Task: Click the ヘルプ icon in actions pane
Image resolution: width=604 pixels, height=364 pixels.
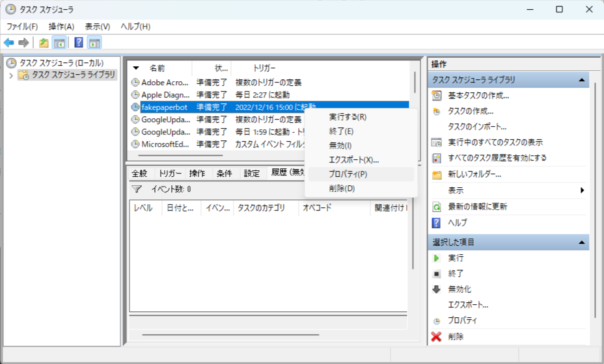Action: tap(436, 223)
